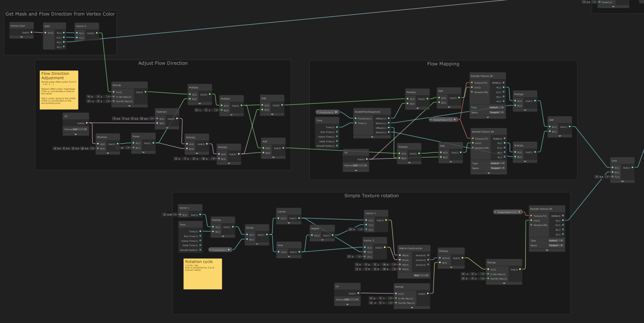644x323 pixels.
Task: Click the 3x3(3x3) output on Matrix Construction
Action: click(x=428, y=260)
